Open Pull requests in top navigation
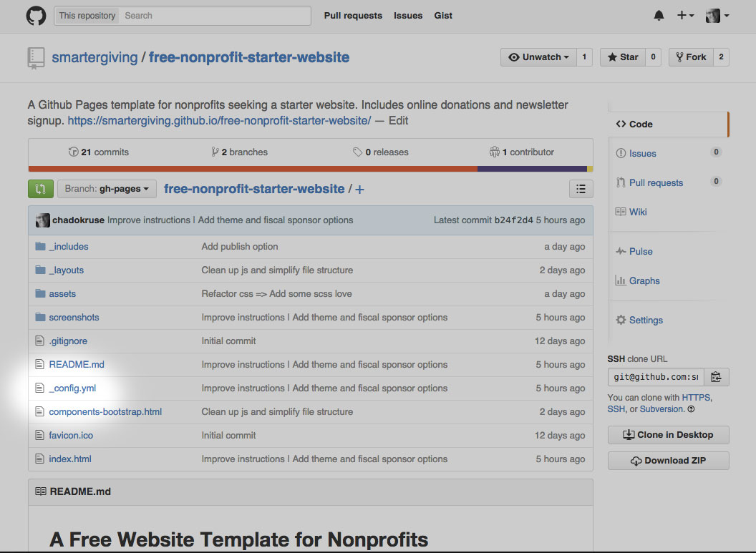Screen dimensions: 756x553 coord(353,16)
